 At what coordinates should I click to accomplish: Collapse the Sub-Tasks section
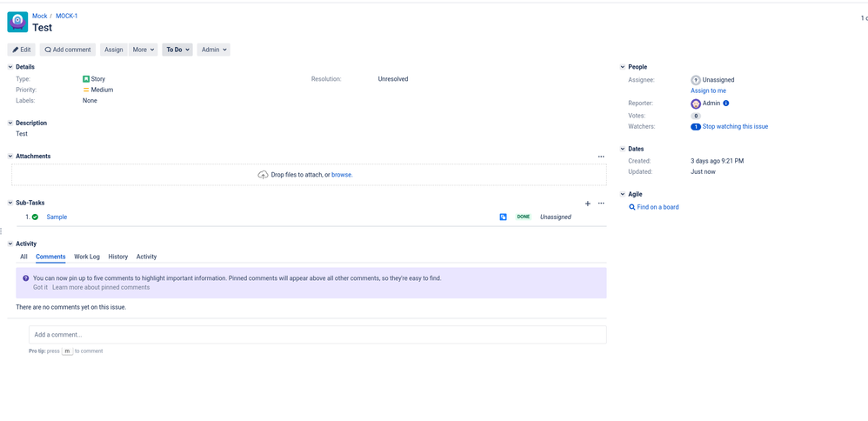coord(10,203)
